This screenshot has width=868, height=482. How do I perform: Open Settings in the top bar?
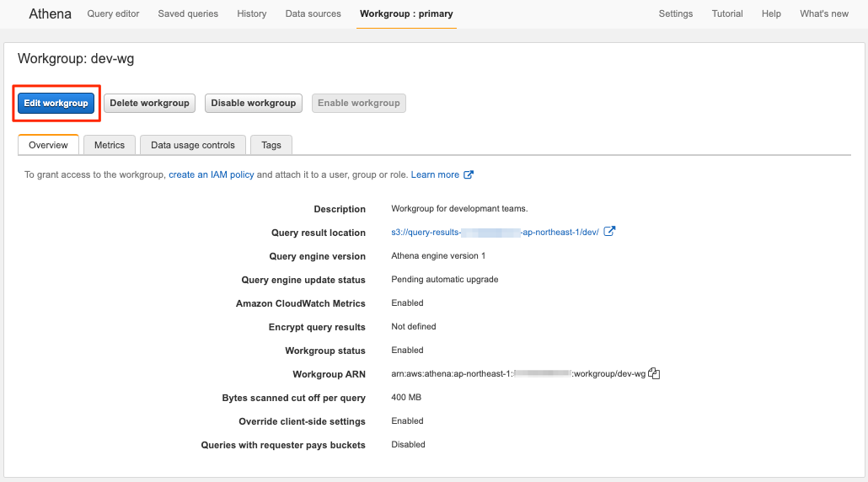676,13
